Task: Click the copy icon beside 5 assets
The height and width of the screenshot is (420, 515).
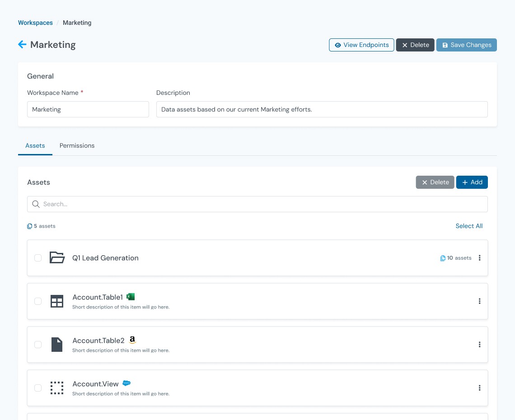Action: coord(29,226)
